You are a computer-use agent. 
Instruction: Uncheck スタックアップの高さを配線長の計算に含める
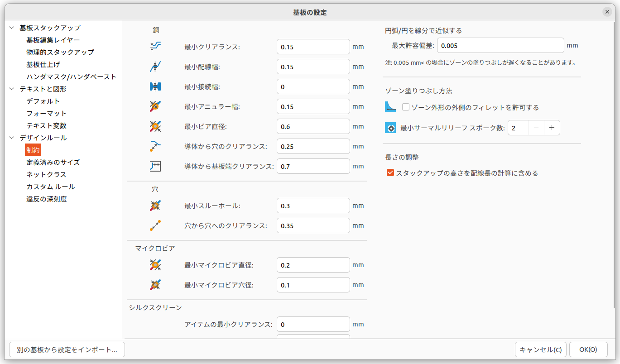390,173
